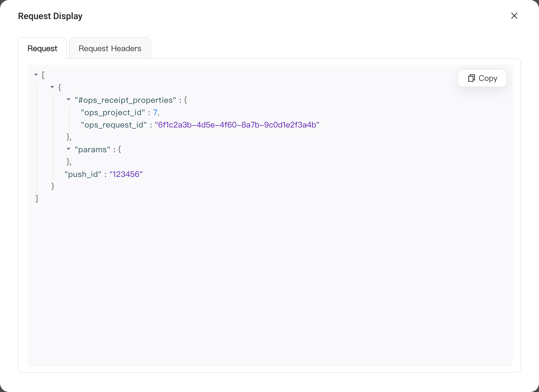Image resolution: width=539 pixels, height=392 pixels.
Task: Close the Request Display dialog
Action: pos(514,16)
